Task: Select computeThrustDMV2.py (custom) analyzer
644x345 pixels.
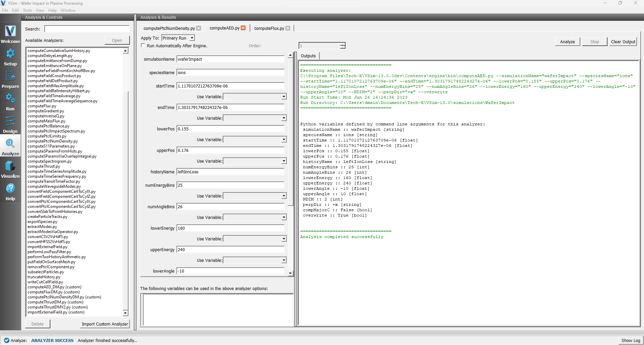Action: tap(58, 307)
